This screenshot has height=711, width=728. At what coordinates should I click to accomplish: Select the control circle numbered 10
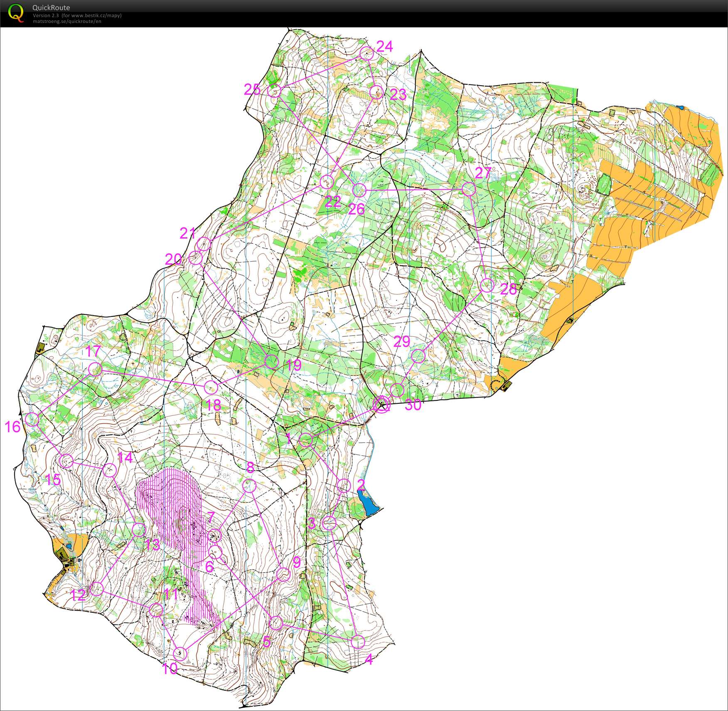(x=180, y=654)
